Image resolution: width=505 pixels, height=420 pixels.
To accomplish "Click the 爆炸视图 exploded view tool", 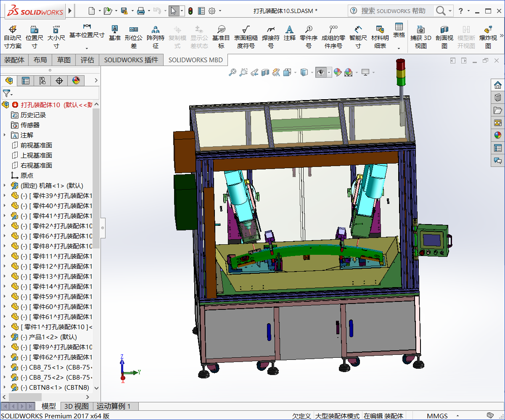I will [488, 37].
